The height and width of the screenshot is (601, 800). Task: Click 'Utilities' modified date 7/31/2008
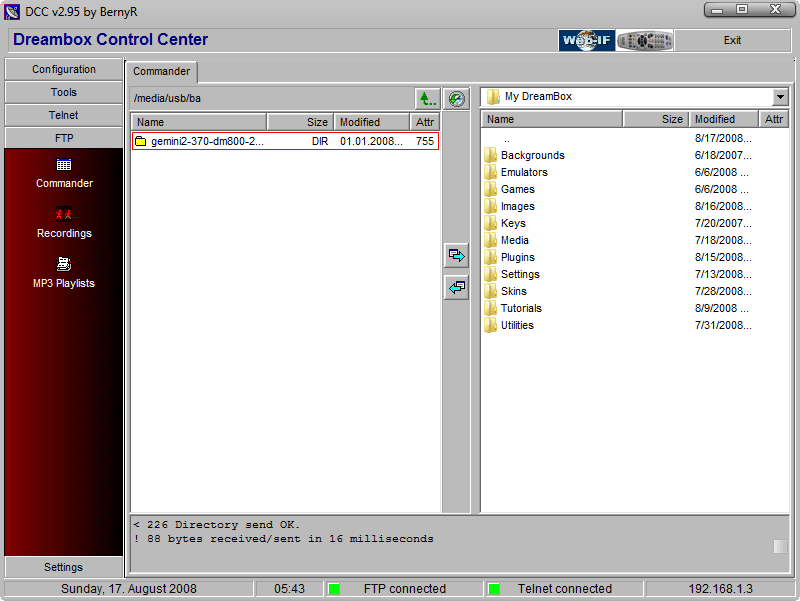(723, 325)
